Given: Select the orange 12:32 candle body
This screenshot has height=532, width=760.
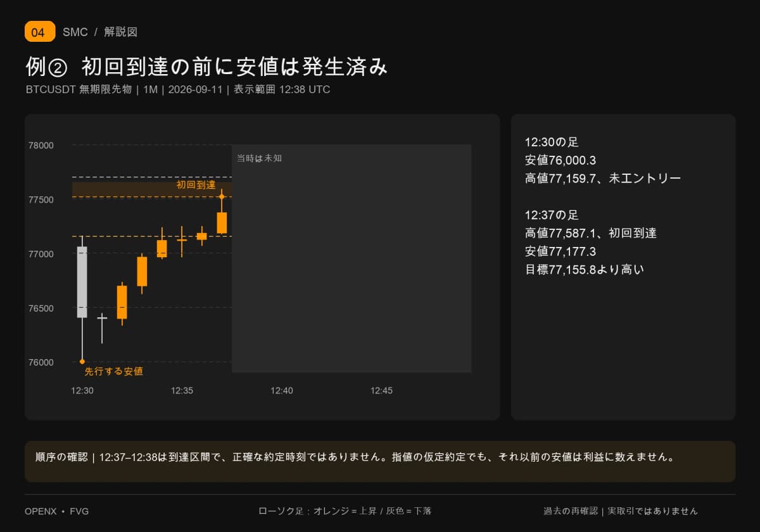Looking at the screenshot, I should coord(122,302).
